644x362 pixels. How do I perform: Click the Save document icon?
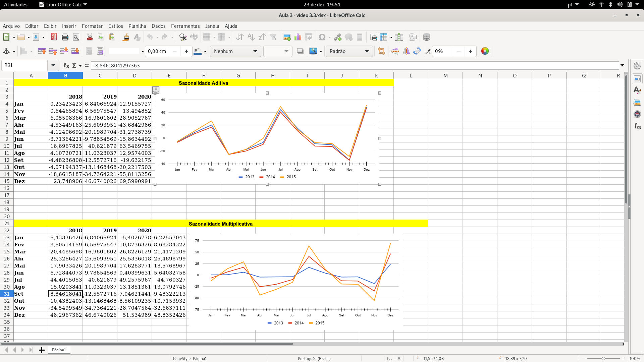point(36,37)
